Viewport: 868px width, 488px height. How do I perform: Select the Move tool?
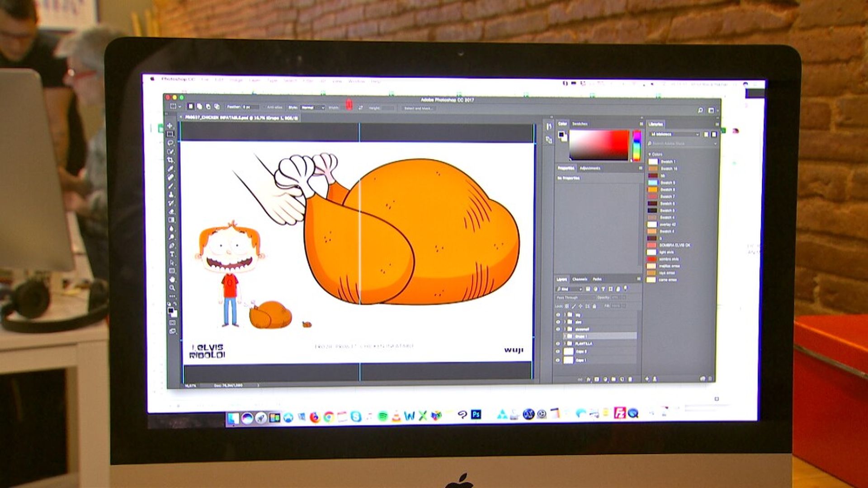[170, 126]
